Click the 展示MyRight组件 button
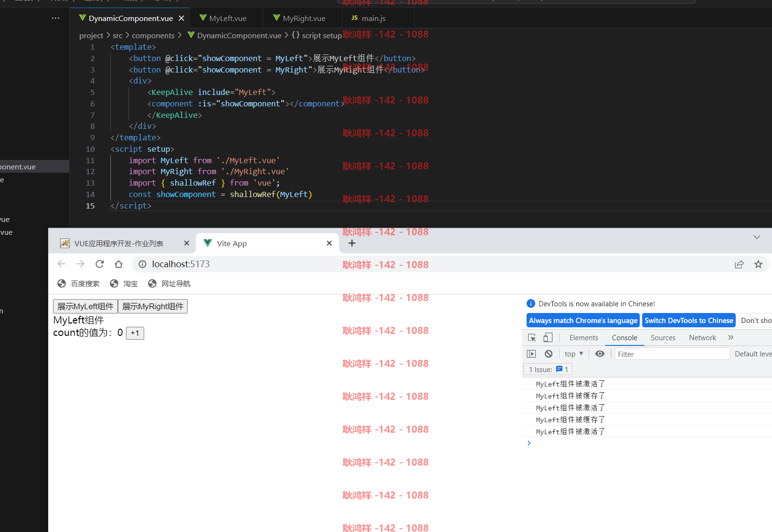 (153, 306)
